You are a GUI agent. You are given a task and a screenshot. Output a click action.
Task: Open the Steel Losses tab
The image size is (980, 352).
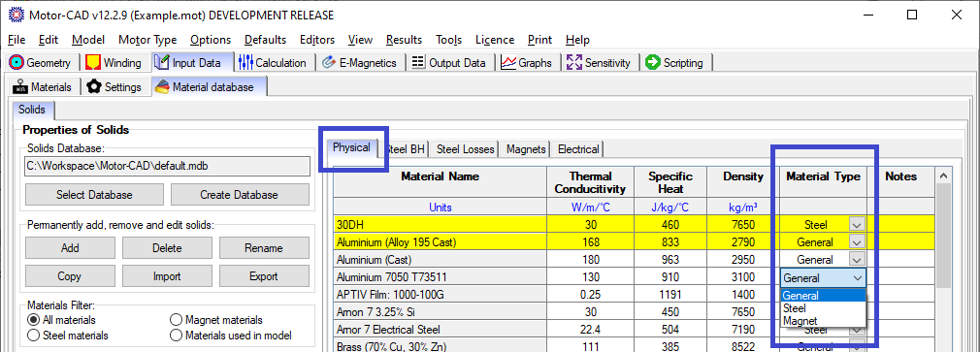465,149
